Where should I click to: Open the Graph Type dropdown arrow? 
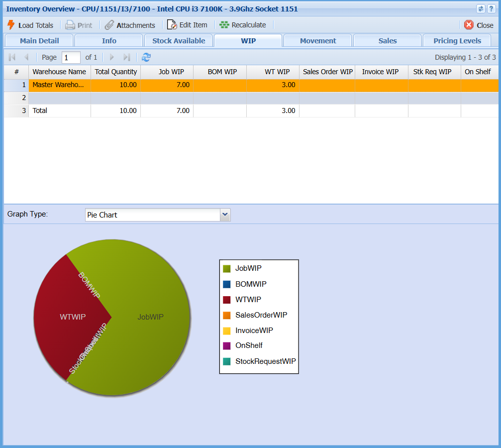[225, 215]
